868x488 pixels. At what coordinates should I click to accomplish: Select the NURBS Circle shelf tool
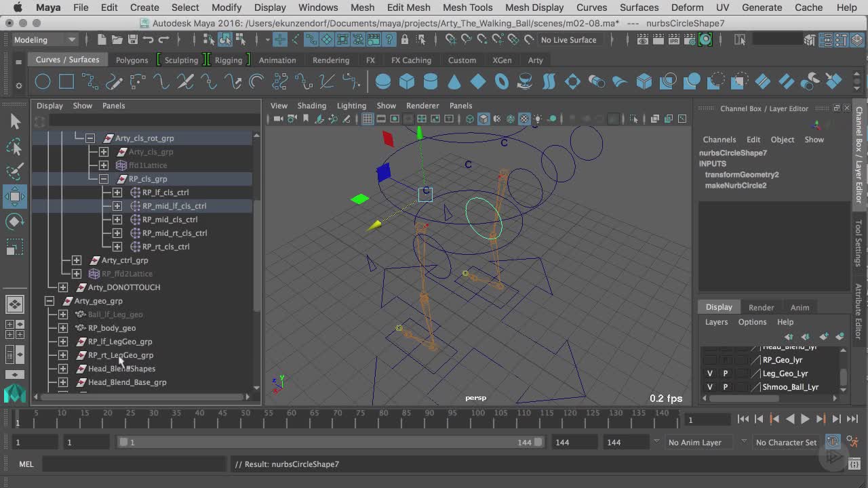tap(43, 82)
